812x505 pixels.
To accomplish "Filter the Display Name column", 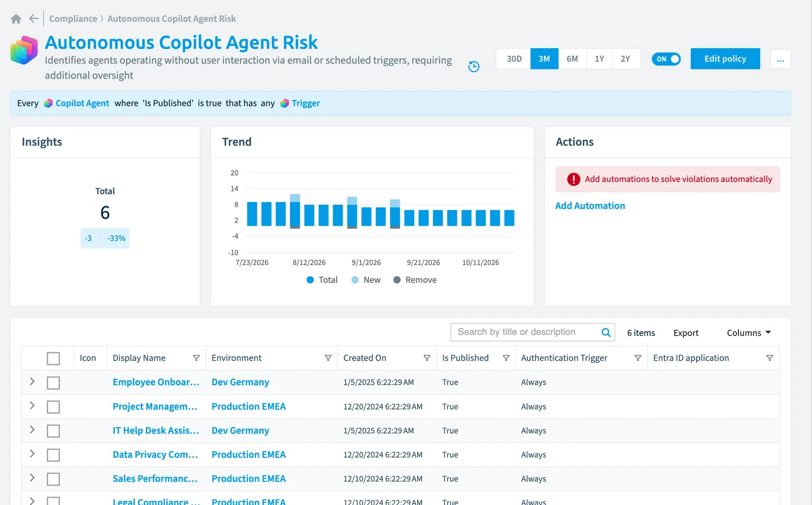I will [x=196, y=358].
